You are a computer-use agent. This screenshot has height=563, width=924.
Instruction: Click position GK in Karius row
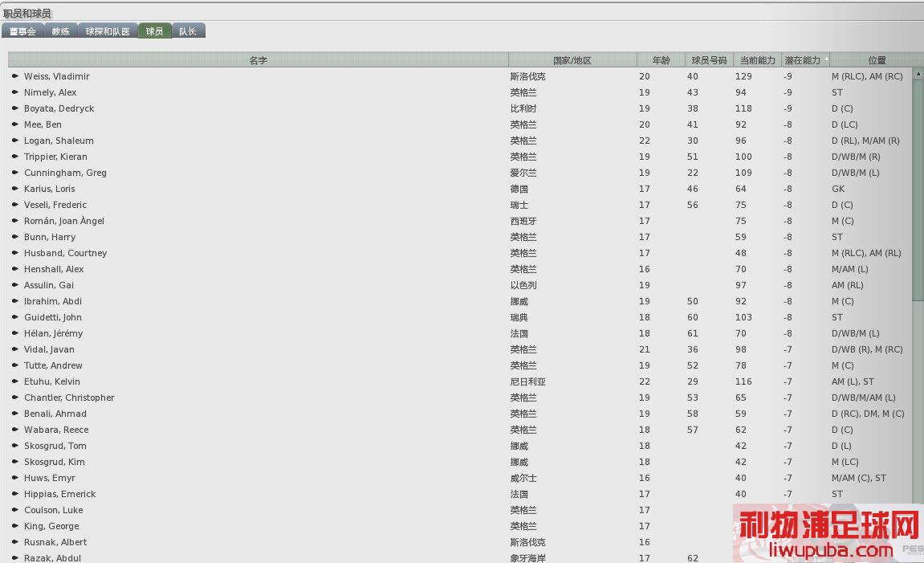click(838, 189)
